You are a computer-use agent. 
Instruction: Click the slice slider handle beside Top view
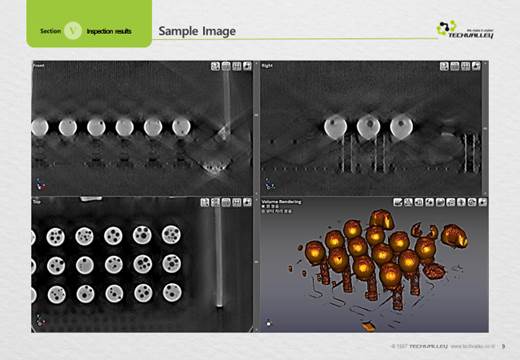[x=256, y=262]
